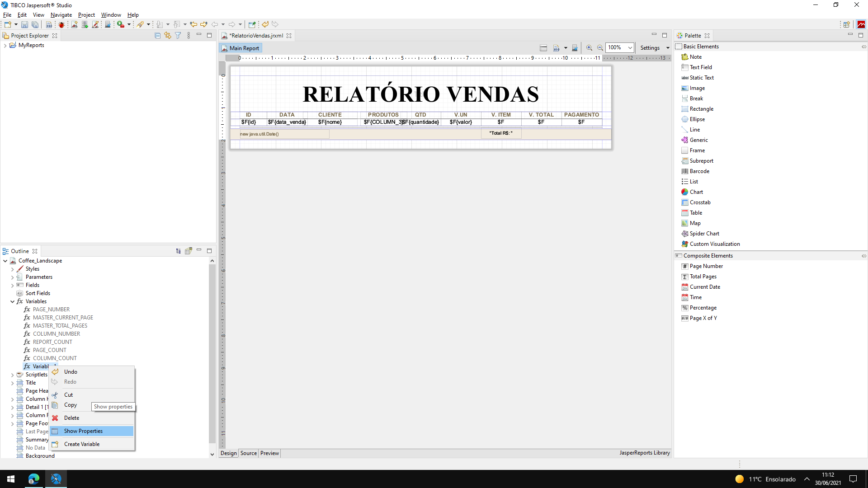Click the Outline panel scroll-down arrow
Image resolution: width=868 pixels, height=488 pixels.
click(212, 455)
